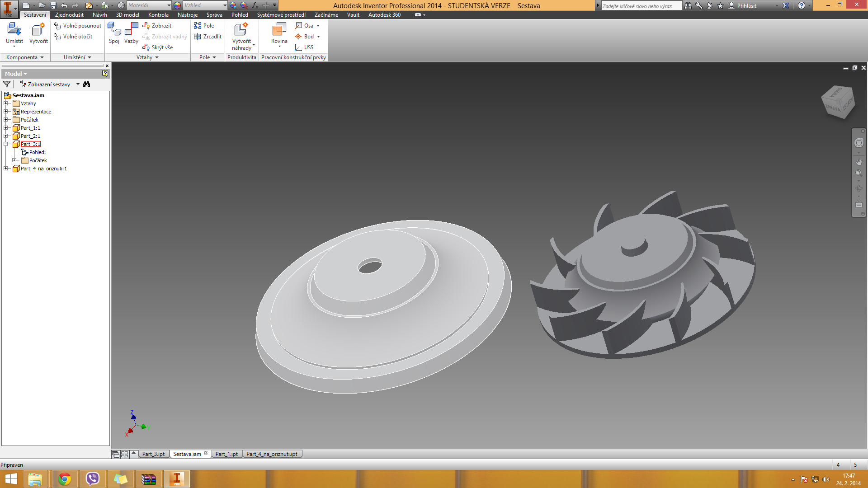Image resolution: width=868 pixels, height=488 pixels.
Task: Open the 3D model ribbon tab
Action: click(x=127, y=15)
